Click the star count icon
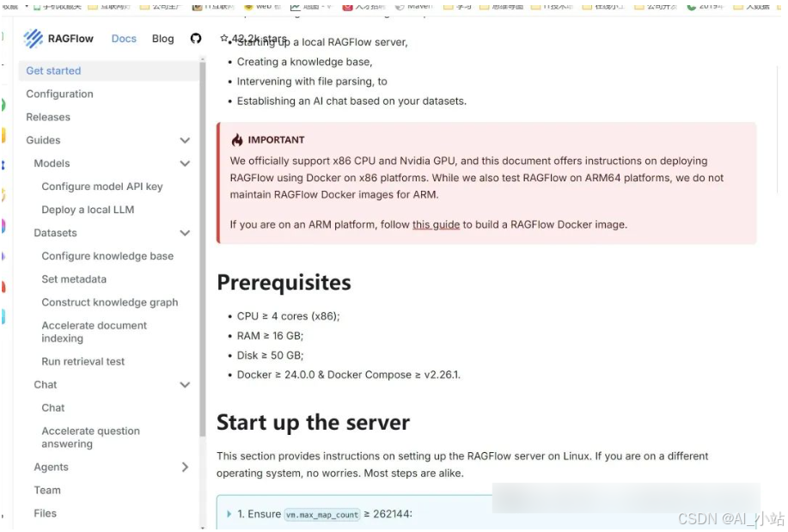 coord(224,38)
